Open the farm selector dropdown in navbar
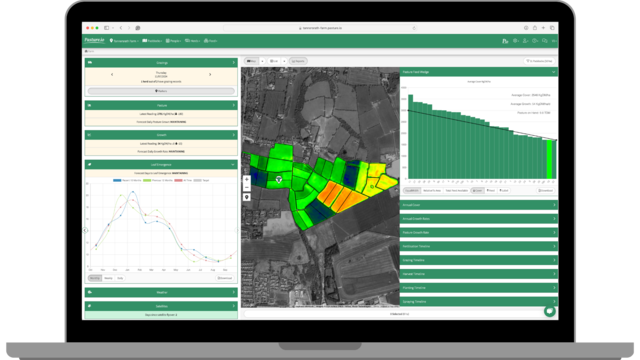The image size is (640, 360). 124,41
